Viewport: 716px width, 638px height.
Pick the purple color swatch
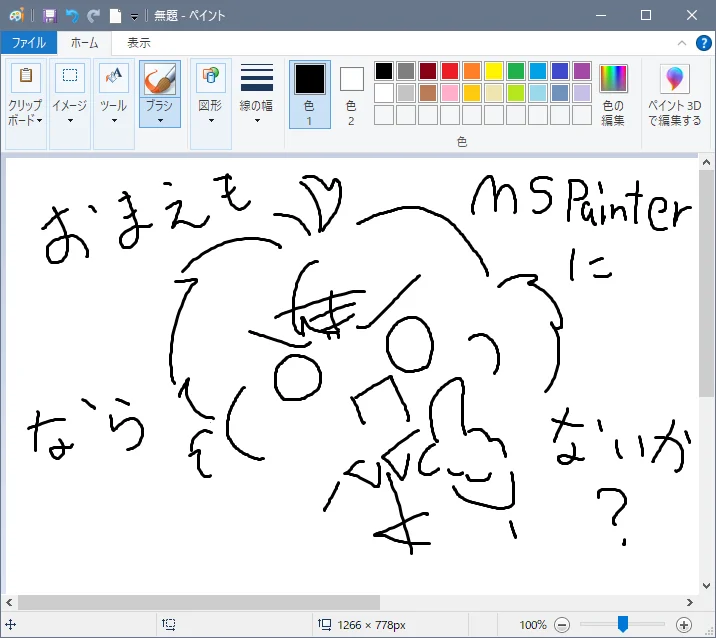[x=582, y=71]
